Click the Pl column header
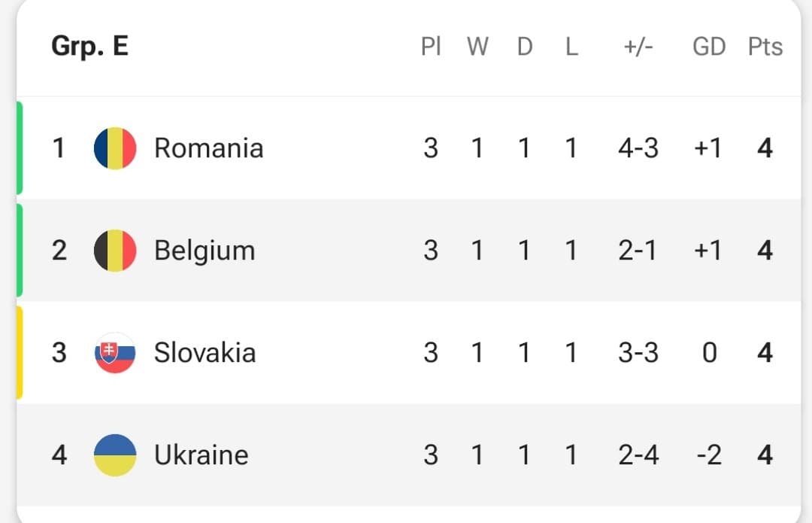The height and width of the screenshot is (523, 812). click(431, 47)
